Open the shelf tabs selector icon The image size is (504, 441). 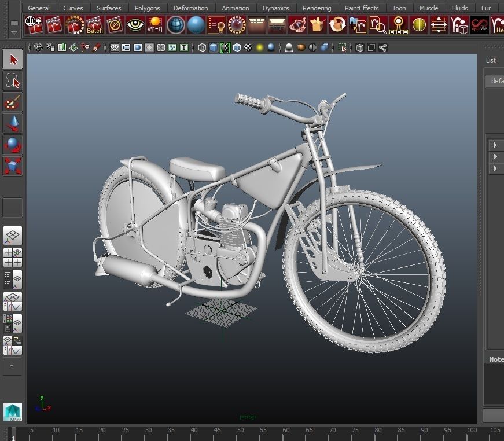(14, 23)
